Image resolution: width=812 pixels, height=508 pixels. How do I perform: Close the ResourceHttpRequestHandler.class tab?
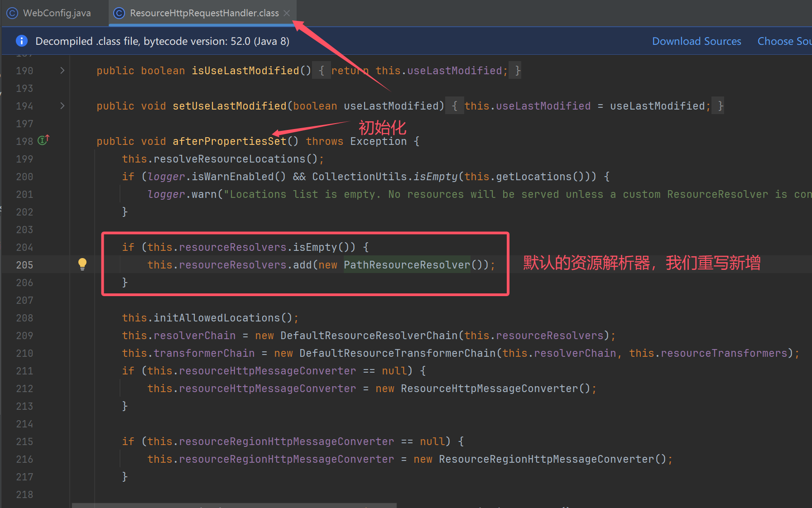287,13
